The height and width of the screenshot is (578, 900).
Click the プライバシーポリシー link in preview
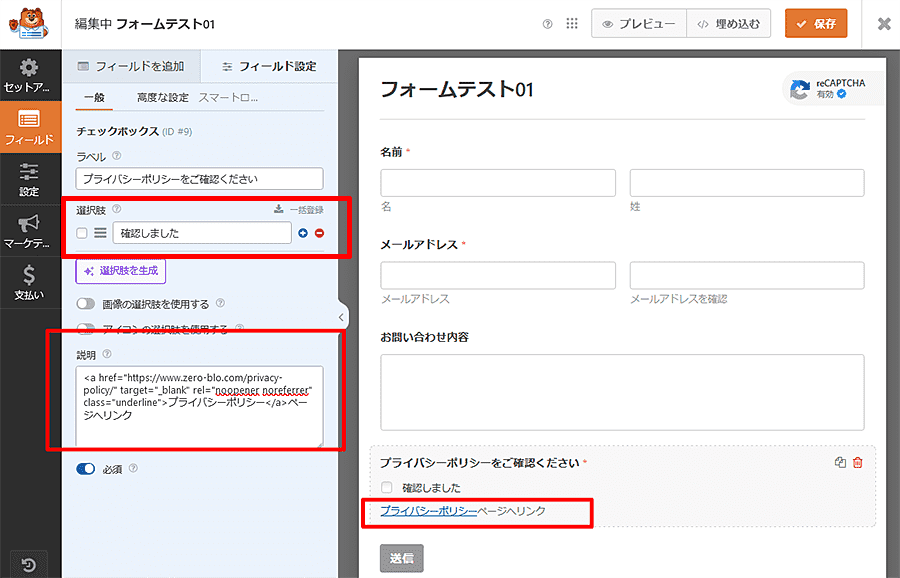[x=429, y=511]
